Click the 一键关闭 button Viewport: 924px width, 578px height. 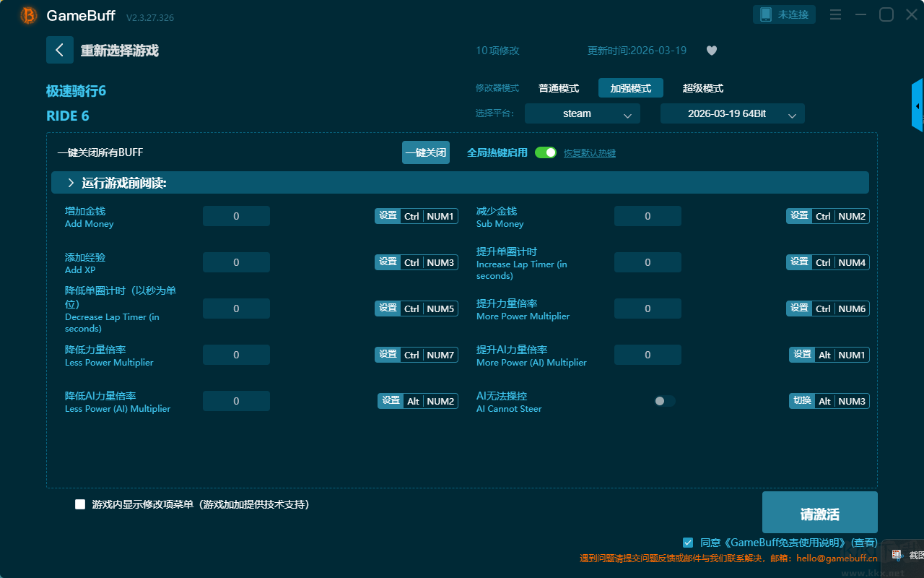coord(426,152)
